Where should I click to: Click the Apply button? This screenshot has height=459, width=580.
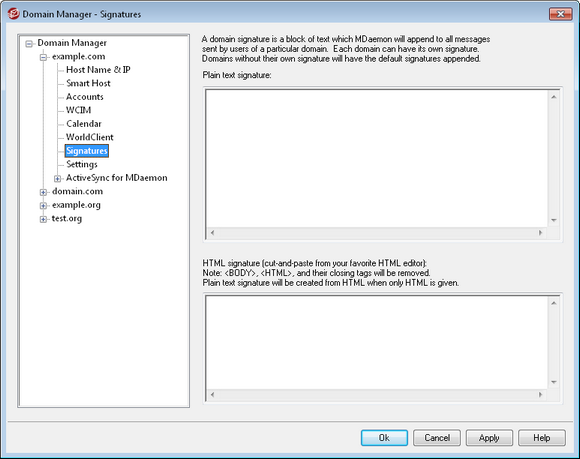click(x=489, y=438)
